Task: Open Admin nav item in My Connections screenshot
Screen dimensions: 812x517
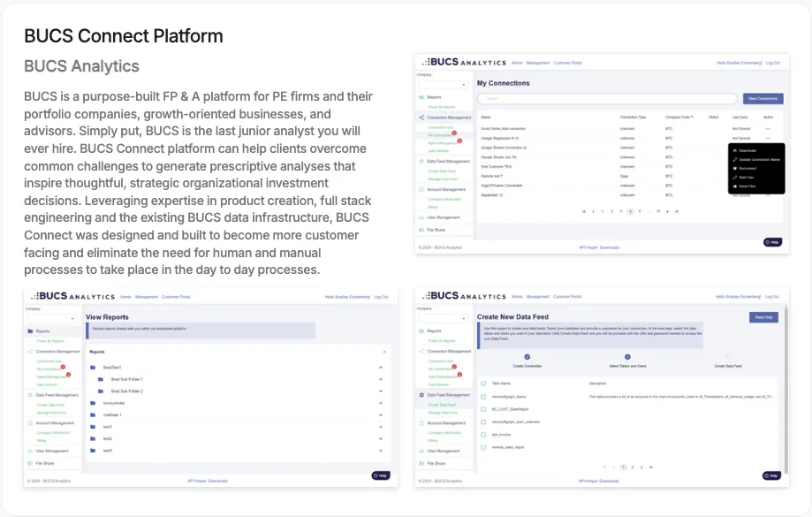Action: (518, 63)
